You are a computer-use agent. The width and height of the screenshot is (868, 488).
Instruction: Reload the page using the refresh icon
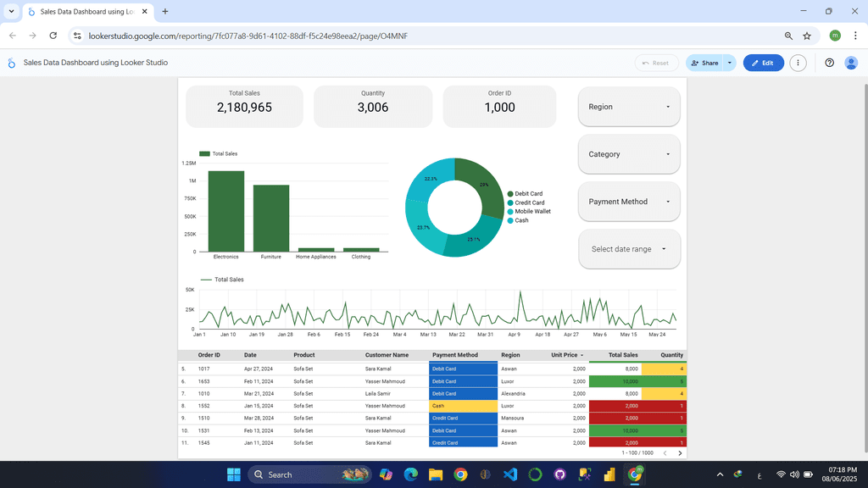tap(53, 36)
